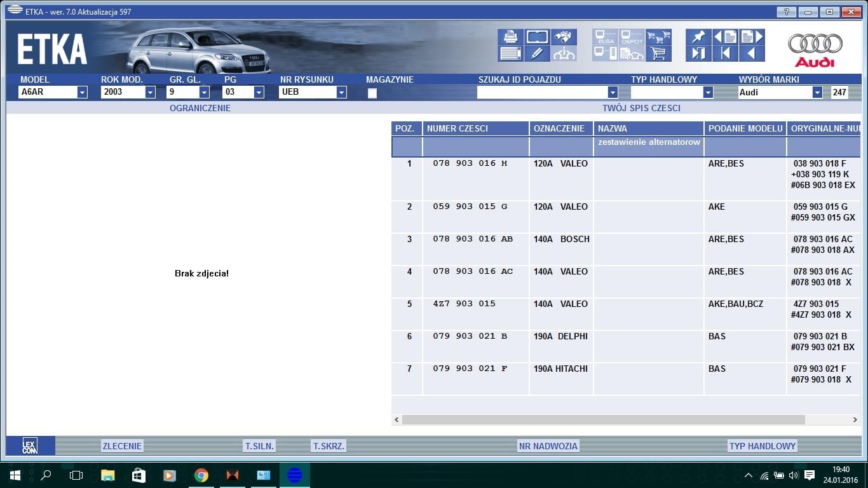
Task: Open the DEPOT link icon
Action: point(632,37)
